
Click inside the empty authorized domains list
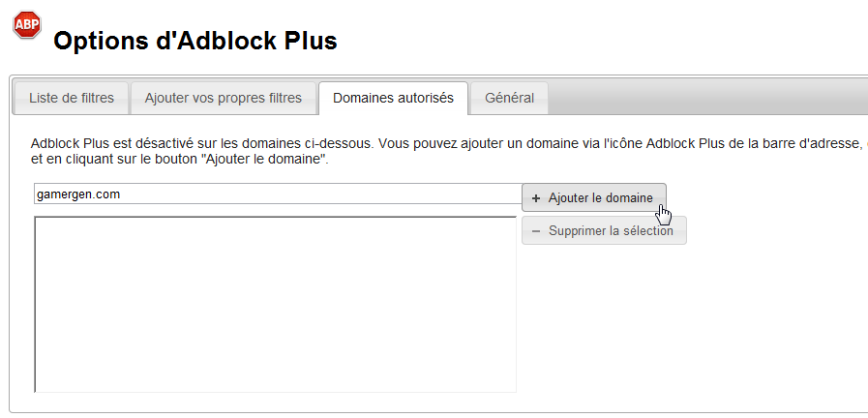[x=275, y=304]
